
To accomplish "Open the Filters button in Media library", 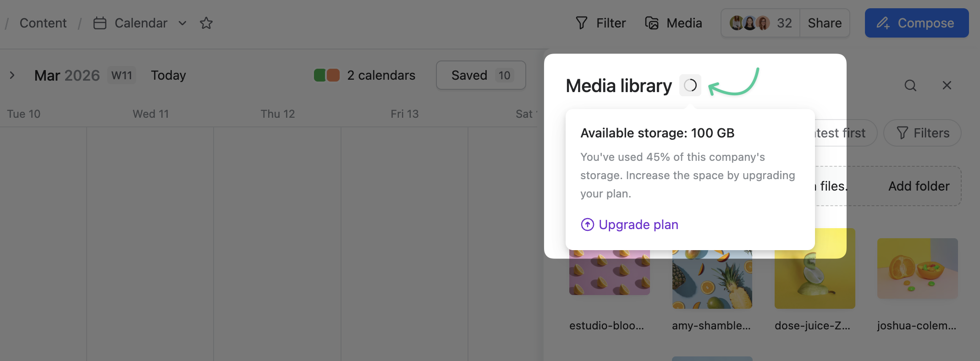I will tap(922, 133).
